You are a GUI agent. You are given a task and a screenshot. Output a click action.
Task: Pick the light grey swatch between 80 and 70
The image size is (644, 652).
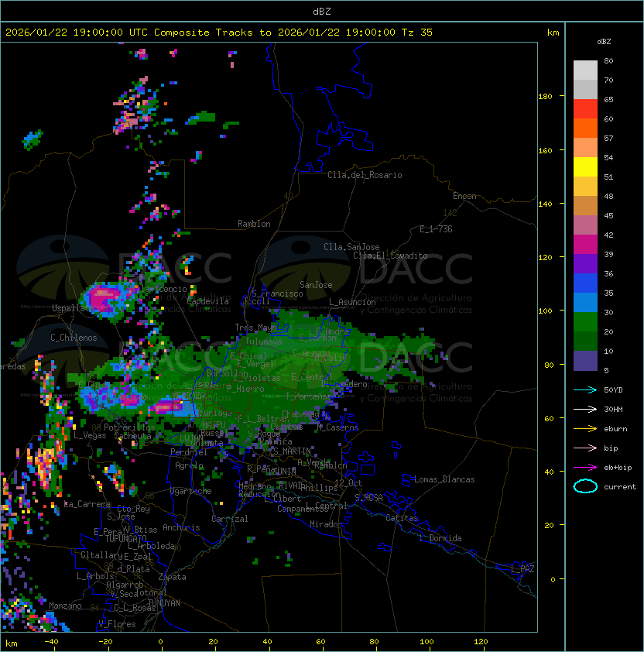coord(585,70)
